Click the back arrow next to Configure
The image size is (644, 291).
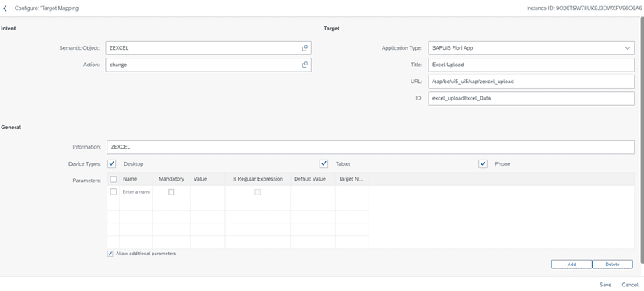pyautogui.click(x=5, y=9)
